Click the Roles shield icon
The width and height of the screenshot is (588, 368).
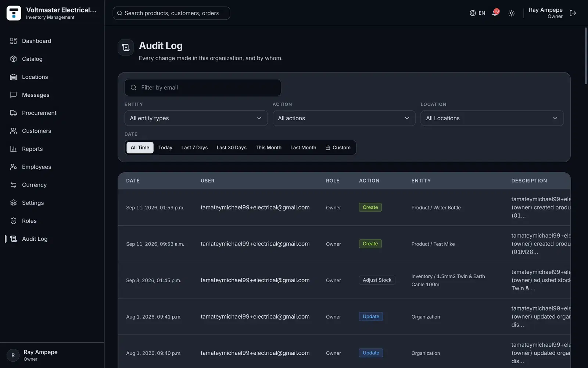click(14, 221)
